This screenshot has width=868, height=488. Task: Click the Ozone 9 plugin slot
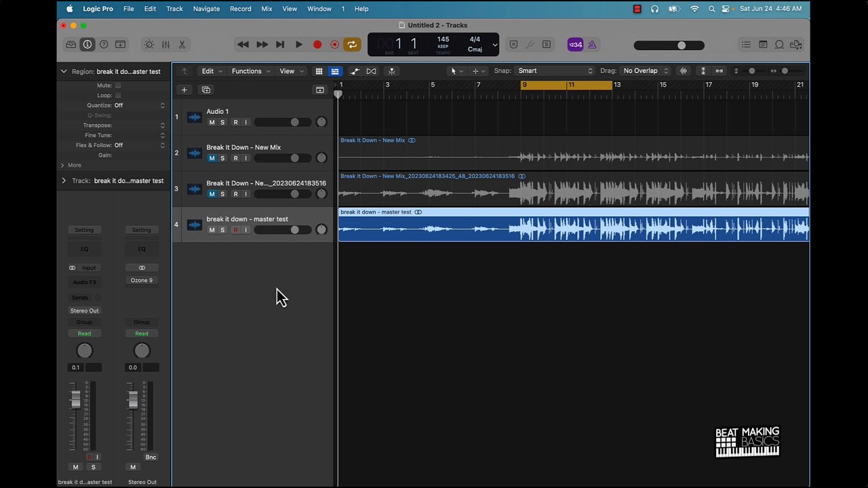click(142, 280)
